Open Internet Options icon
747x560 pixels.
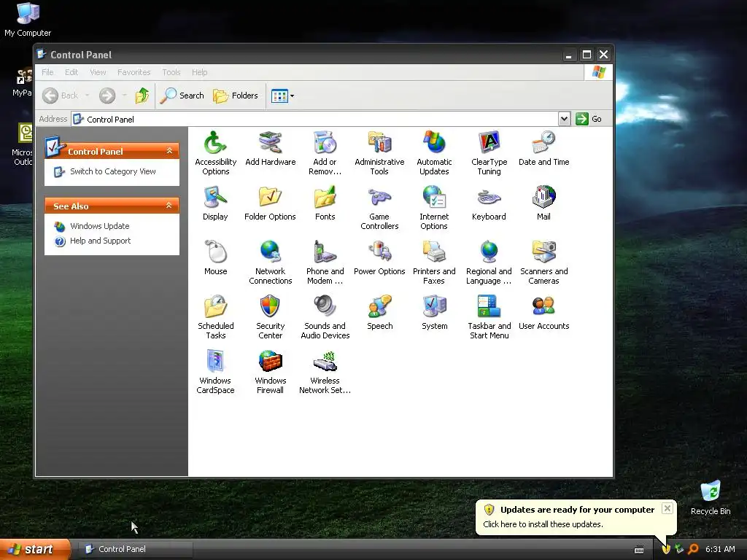[434, 207]
